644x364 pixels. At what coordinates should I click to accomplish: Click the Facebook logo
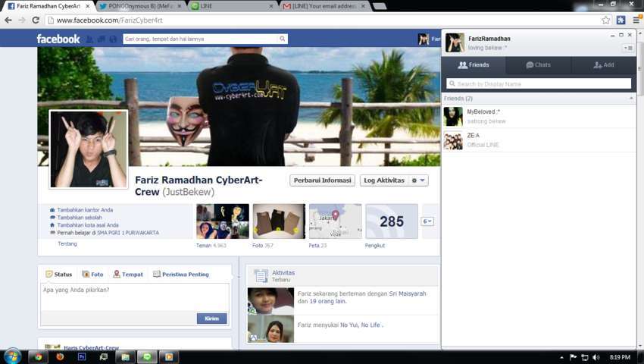click(x=58, y=39)
